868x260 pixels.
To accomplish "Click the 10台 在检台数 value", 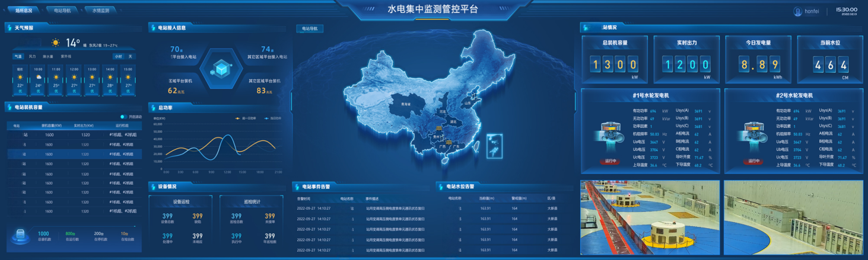I will [x=125, y=234].
